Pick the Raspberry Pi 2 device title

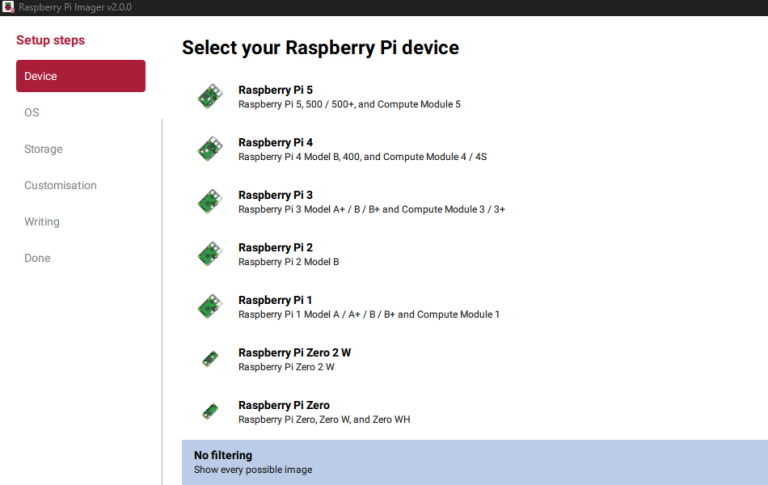(275, 247)
